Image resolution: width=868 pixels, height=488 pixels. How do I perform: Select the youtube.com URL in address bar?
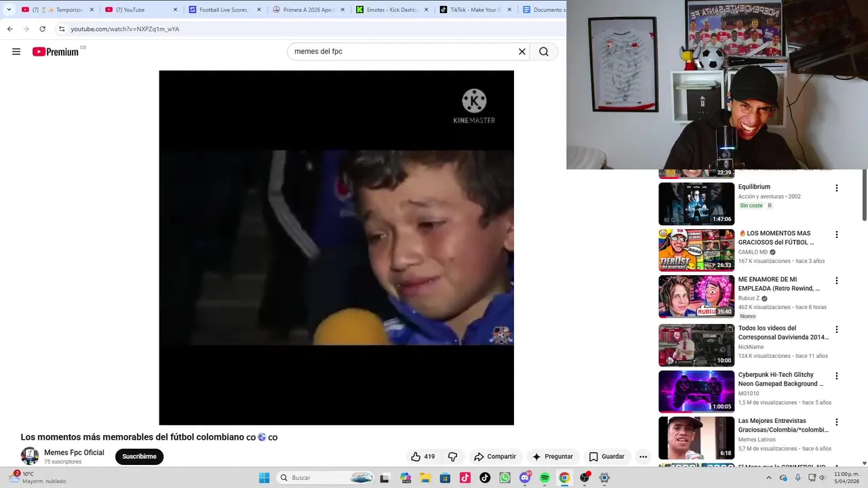click(125, 29)
